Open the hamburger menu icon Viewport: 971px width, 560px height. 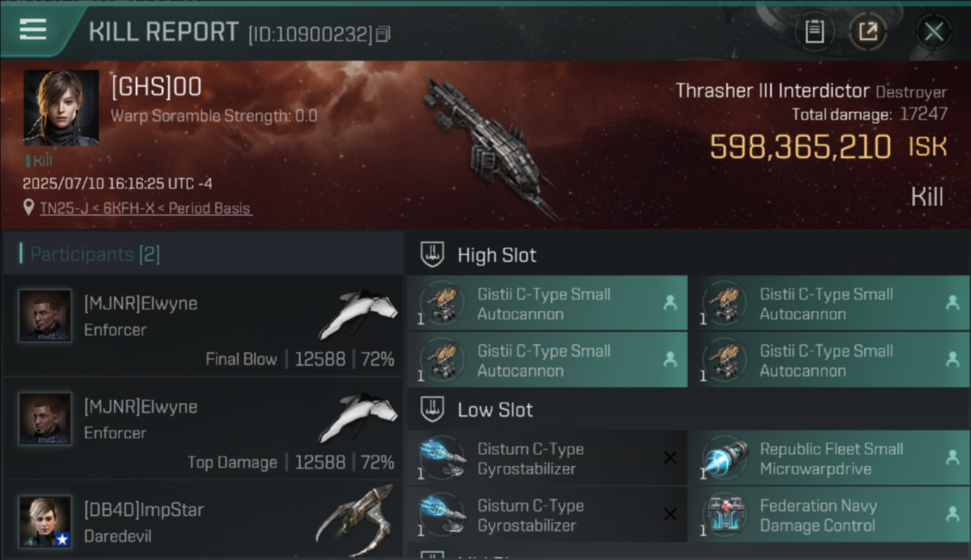click(33, 30)
